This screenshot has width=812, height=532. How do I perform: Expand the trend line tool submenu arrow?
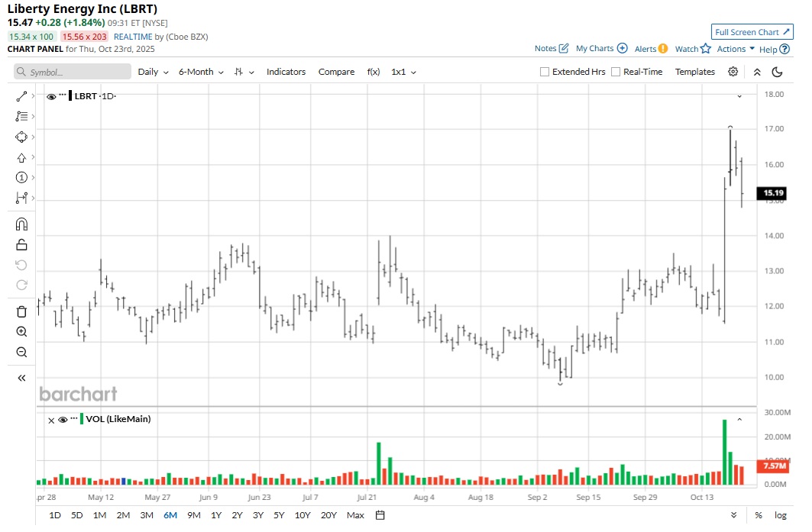click(33, 95)
